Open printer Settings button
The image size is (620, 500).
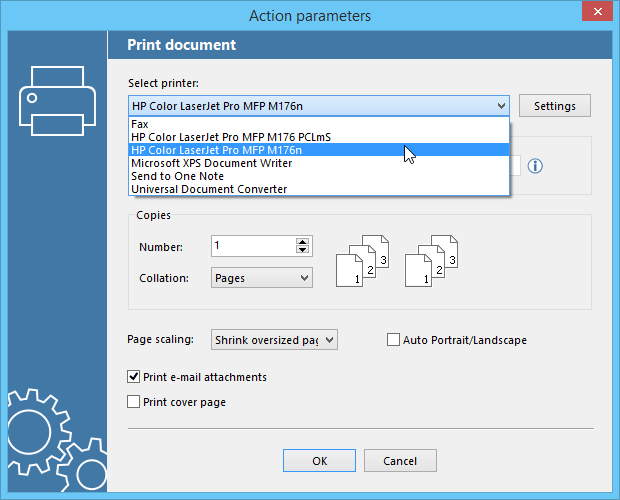(555, 106)
